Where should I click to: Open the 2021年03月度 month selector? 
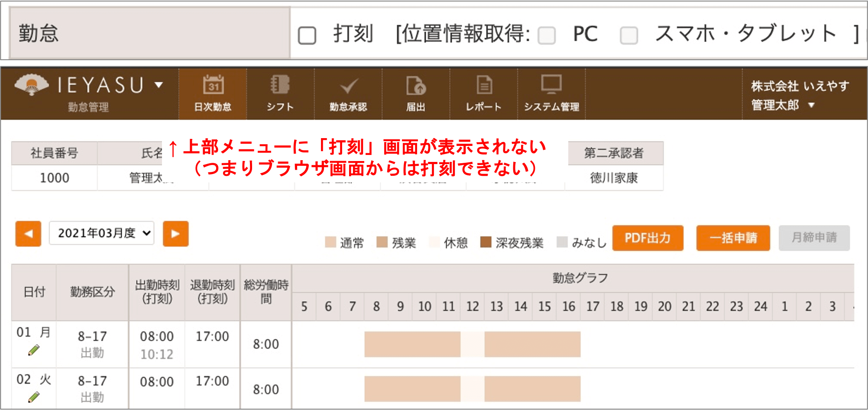click(102, 233)
